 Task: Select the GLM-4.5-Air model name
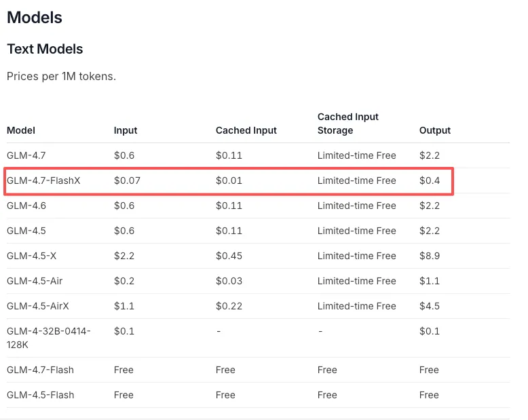[x=35, y=281]
